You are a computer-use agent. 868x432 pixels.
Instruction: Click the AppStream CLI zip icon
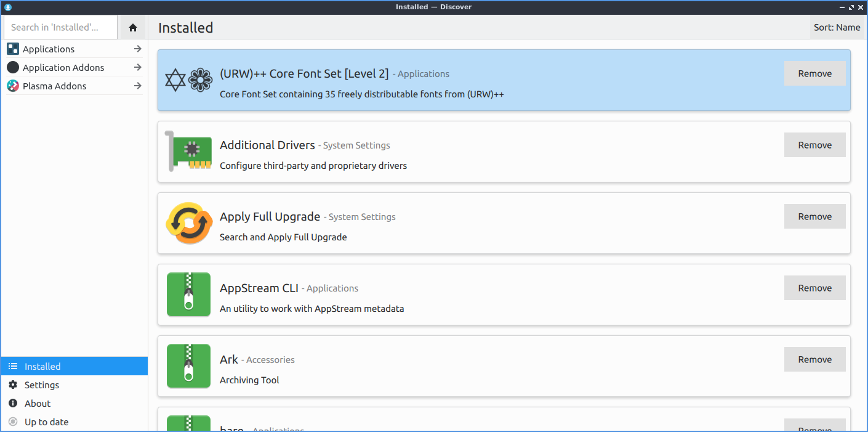[188, 295]
